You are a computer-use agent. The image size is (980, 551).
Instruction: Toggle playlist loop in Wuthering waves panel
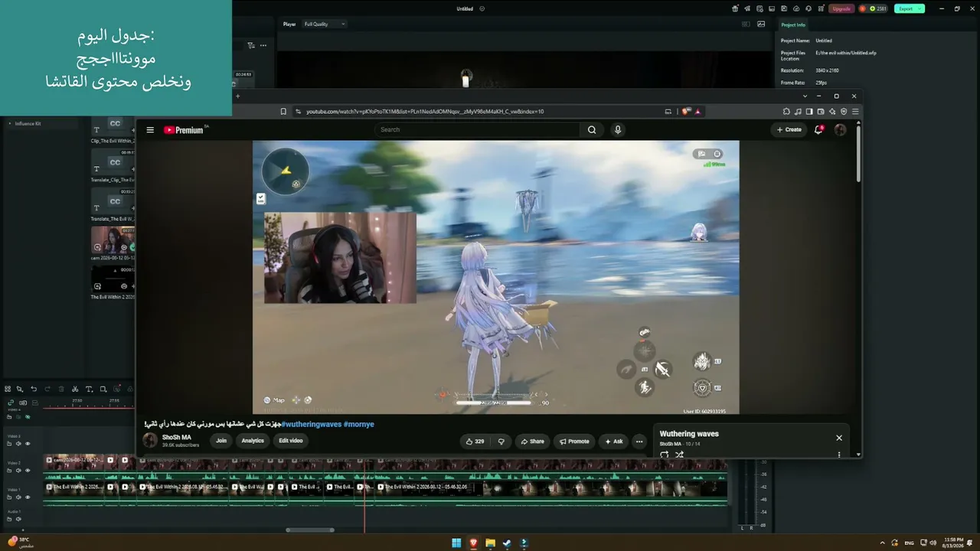pos(664,455)
